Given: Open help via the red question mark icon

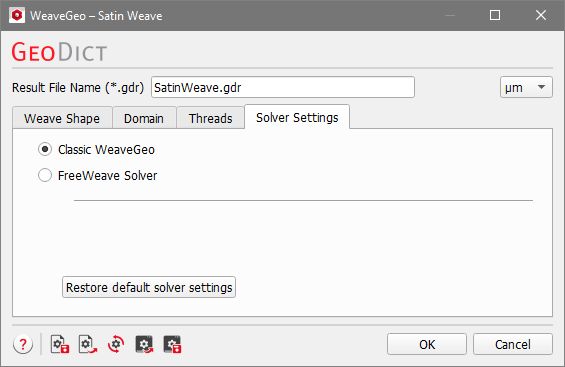Looking at the screenshot, I should point(23,344).
